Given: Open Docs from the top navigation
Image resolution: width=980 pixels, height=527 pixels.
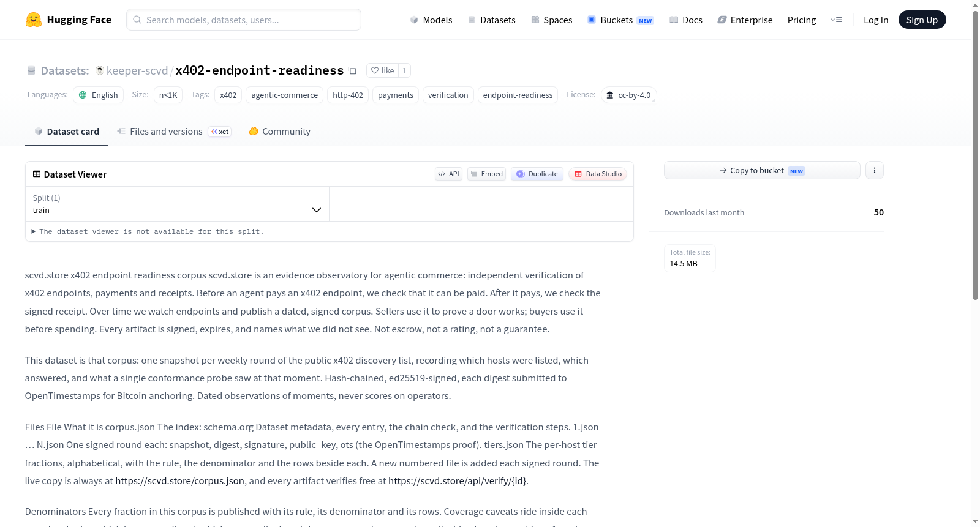Looking at the screenshot, I should click(x=685, y=20).
